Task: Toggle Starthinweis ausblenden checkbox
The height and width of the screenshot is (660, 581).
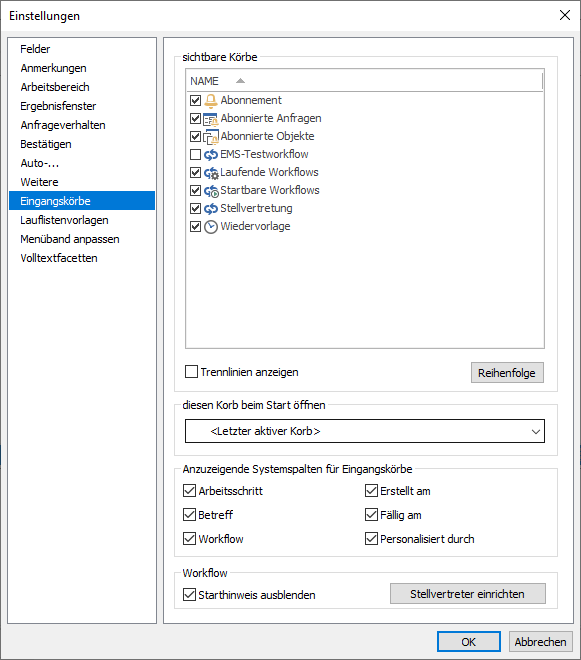Action: click(189, 594)
